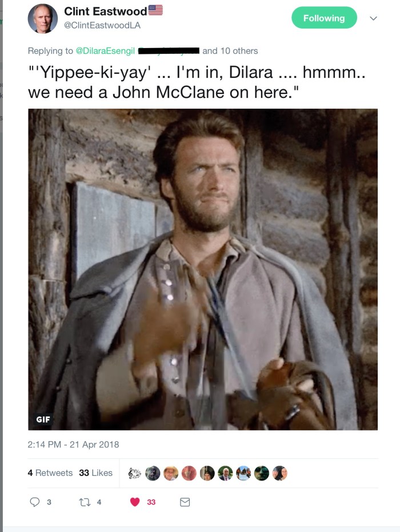This screenshot has height=532, width=400.
Task: Toggle the green Following button
Action: coord(324,18)
